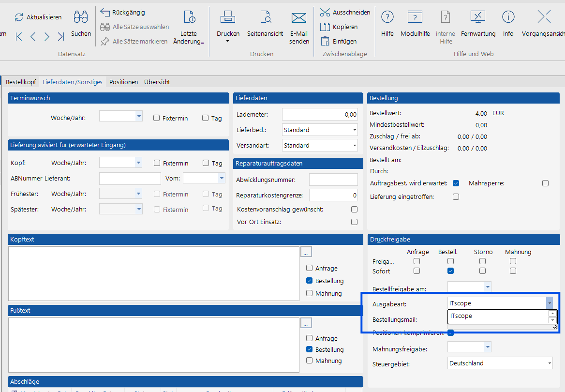Screen dimensions: 565x392
Task: Jump to the last record arrow
Action: tap(61, 37)
